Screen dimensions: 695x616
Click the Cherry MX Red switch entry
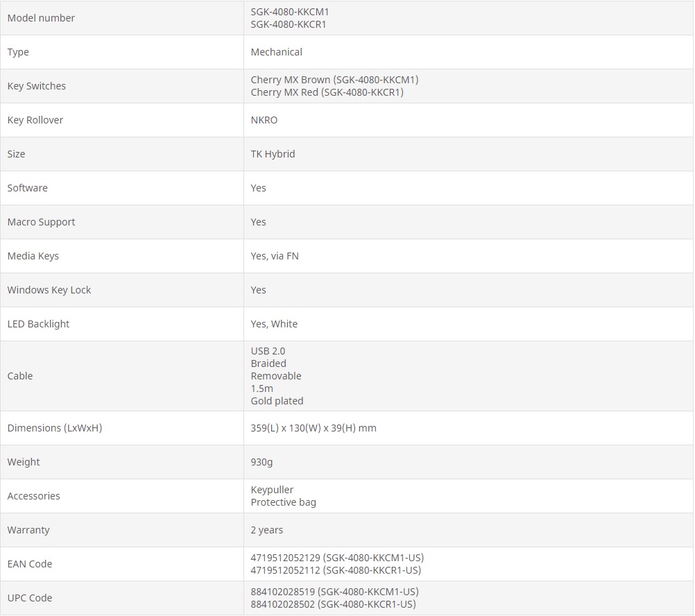[x=327, y=92]
